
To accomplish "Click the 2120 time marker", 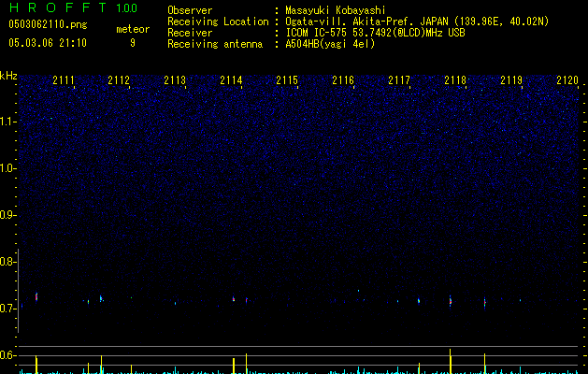I will [x=567, y=80].
